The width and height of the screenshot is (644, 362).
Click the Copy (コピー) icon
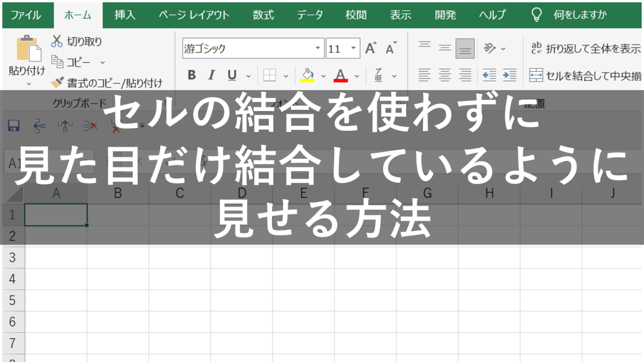pos(57,62)
